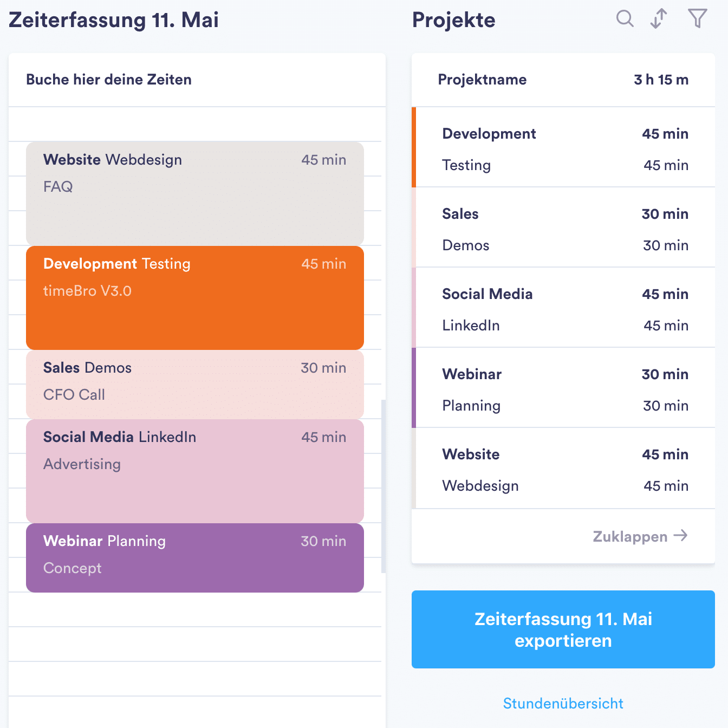Select the Website Webdesign FAQ time entry
This screenshot has width=728, height=728.
pos(195,193)
